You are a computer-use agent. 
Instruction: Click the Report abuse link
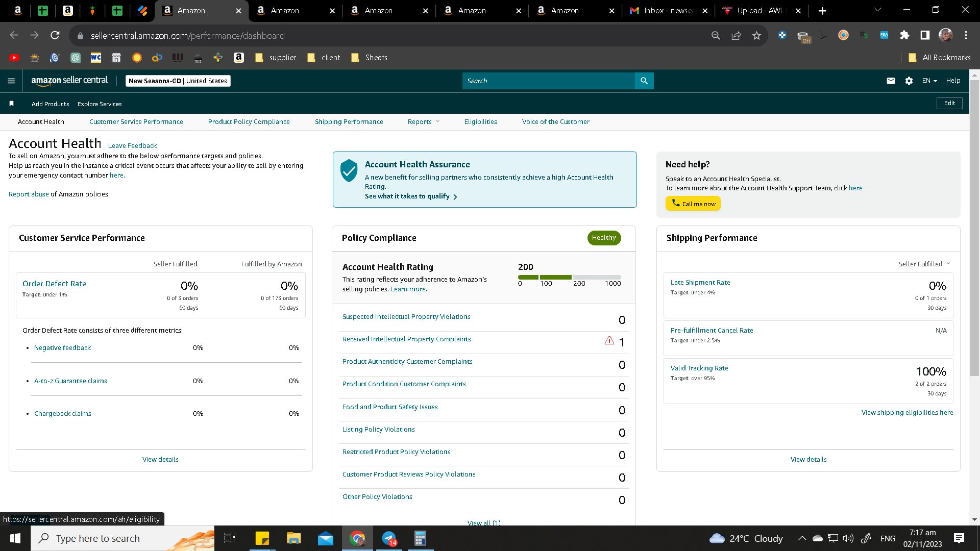(x=29, y=194)
